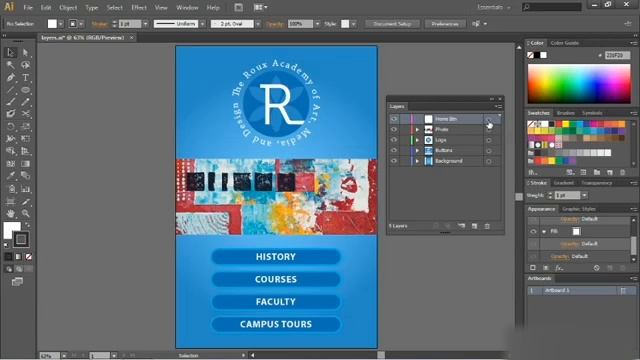Select Artboard 1 in the Artboards panel
The width and height of the screenshot is (640, 360).
[580, 291]
